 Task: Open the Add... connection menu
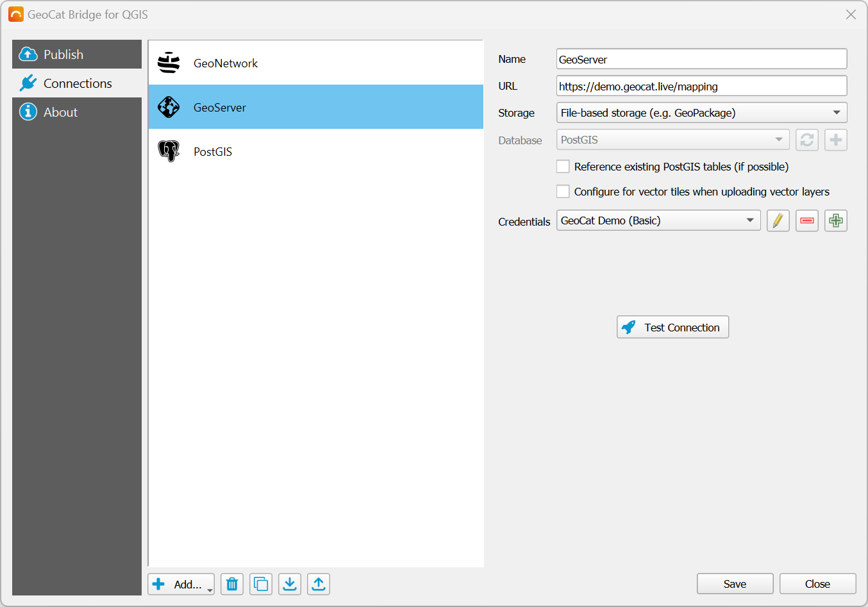(x=181, y=584)
